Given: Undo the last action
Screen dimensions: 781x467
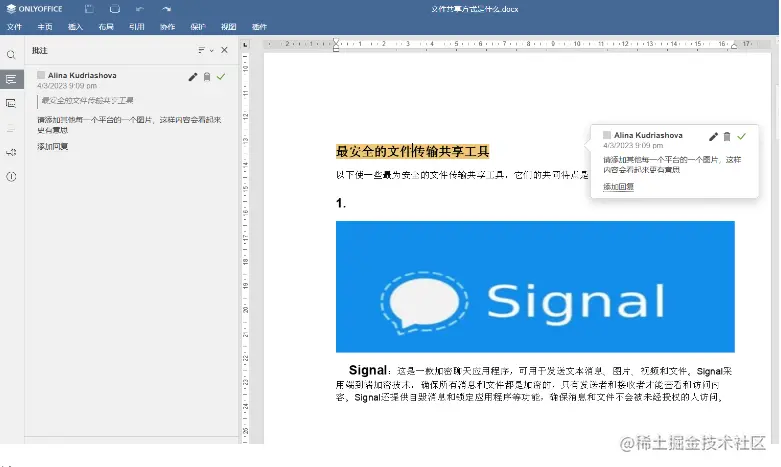Looking at the screenshot, I should tap(140, 8).
